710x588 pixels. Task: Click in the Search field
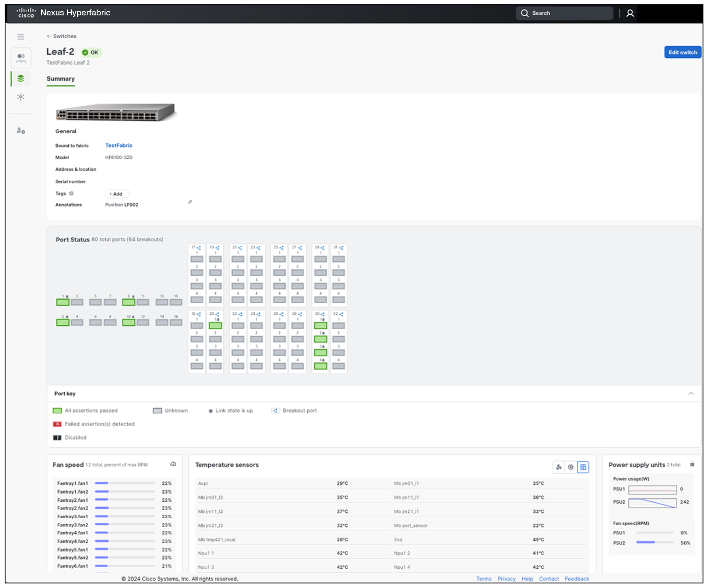[564, 13]
